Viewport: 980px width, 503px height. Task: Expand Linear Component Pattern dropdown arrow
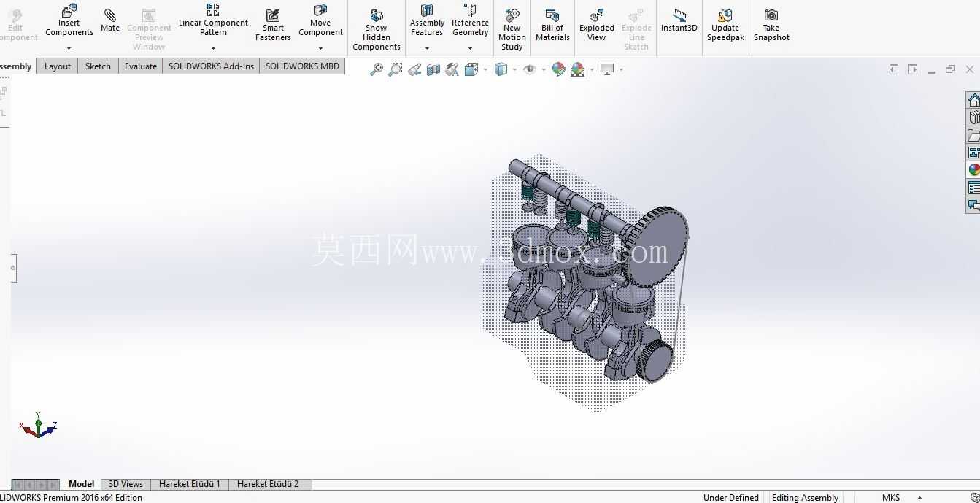click(213, 48)
